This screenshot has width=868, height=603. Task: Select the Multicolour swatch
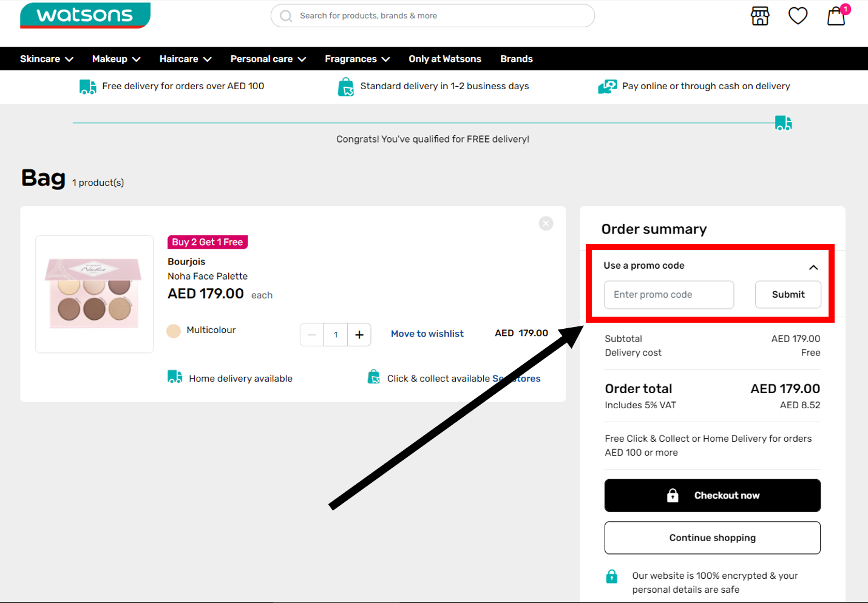click(x=174, y=329)
